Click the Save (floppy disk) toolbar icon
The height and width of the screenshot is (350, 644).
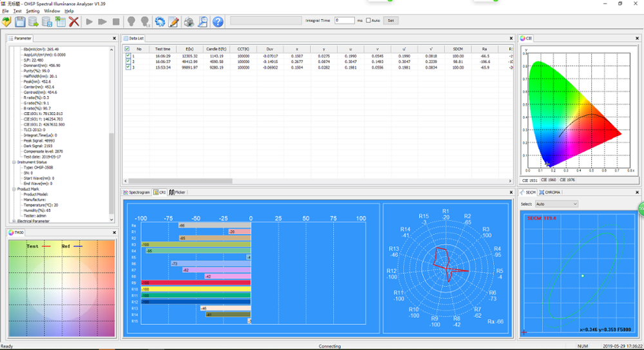coord(20,22)
